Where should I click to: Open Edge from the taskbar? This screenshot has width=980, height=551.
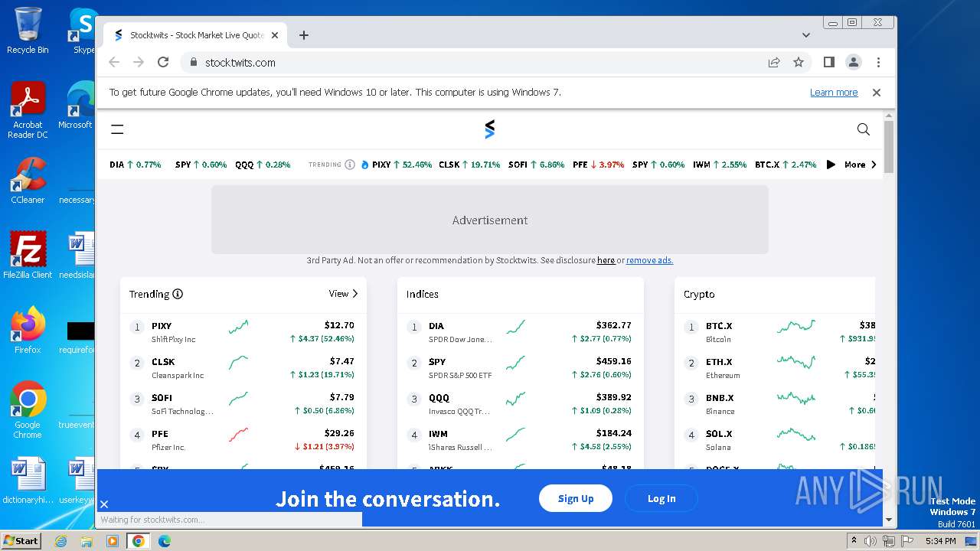[x=165, y=541]
